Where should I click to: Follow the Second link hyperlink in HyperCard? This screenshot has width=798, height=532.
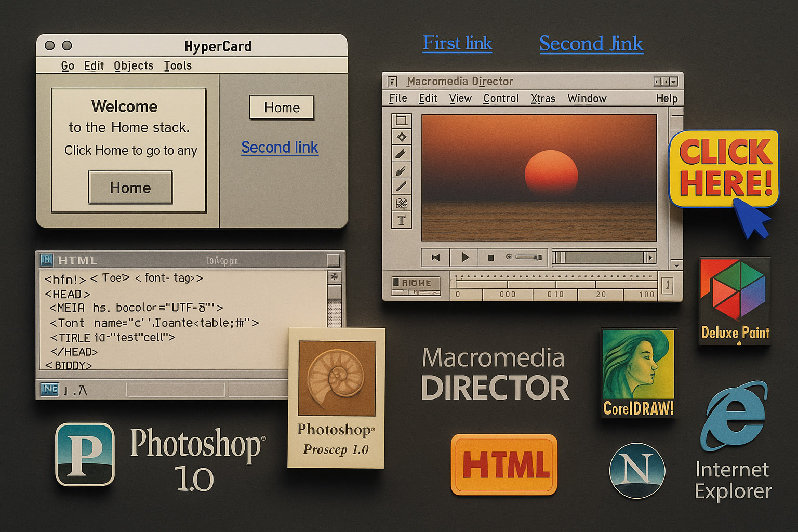click(280, 147)
